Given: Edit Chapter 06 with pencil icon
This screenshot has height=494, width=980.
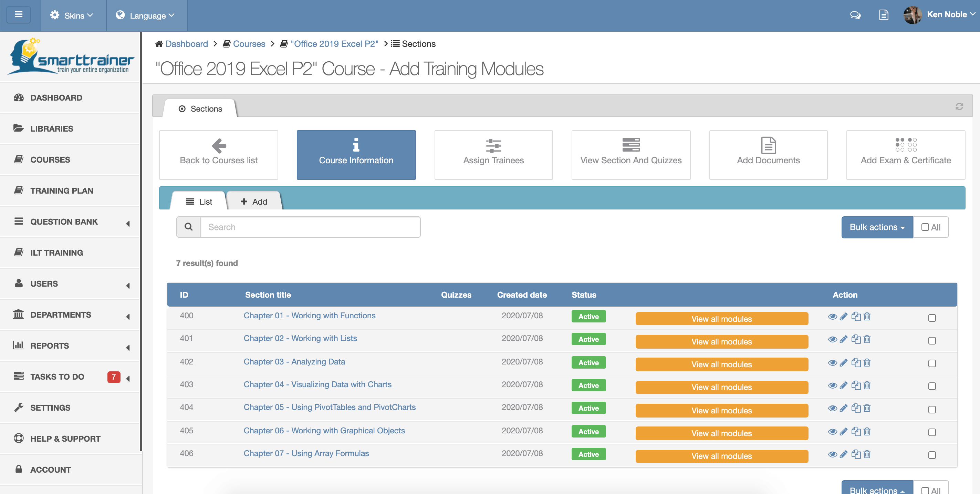Looking at the screenshot, I should pyautogui.click(x=843, y=432).
